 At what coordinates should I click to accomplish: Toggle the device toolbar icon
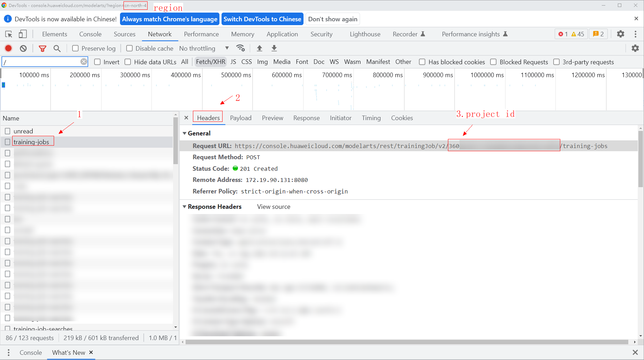[x=23, y=34]
